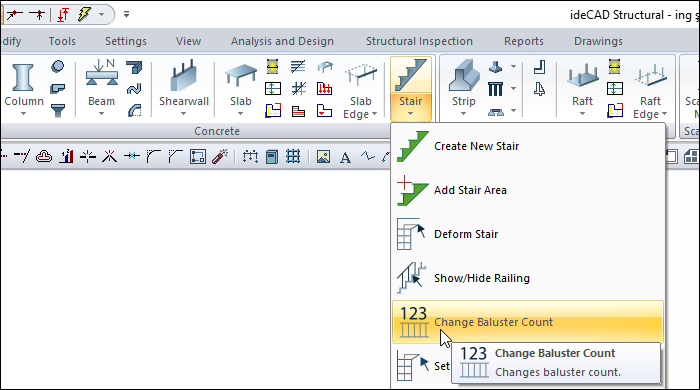
Task: Click the Strip foundation icon
Action: pyautogui.click(x=464, y=76)
